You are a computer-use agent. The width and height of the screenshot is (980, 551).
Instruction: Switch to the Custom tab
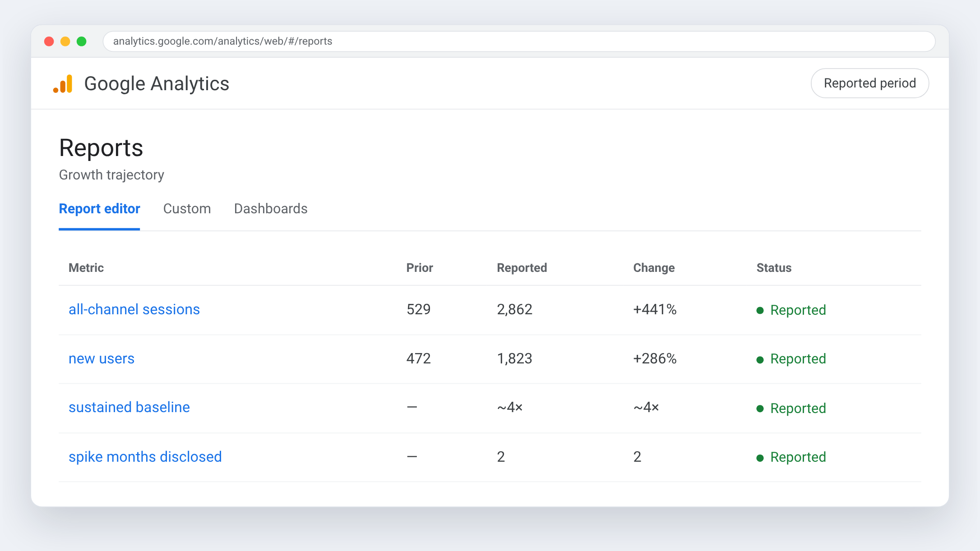click(187, 209)
